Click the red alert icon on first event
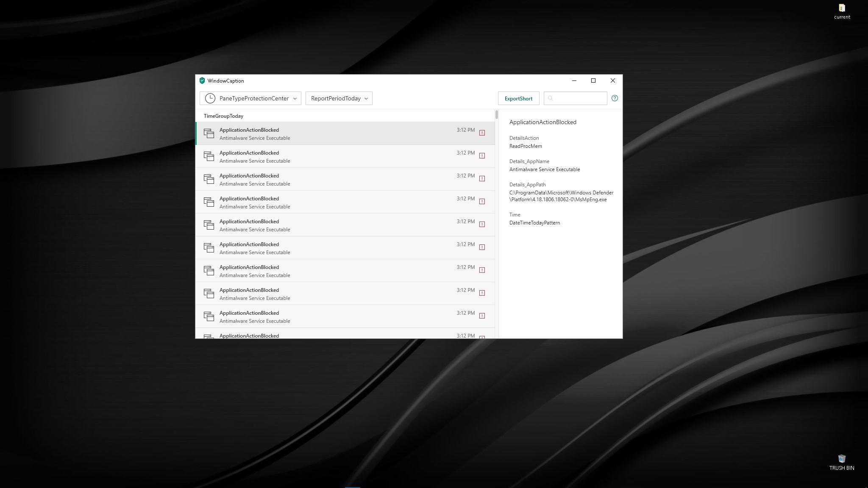This screenshot has height=488, width=868. tap(482, 133)
